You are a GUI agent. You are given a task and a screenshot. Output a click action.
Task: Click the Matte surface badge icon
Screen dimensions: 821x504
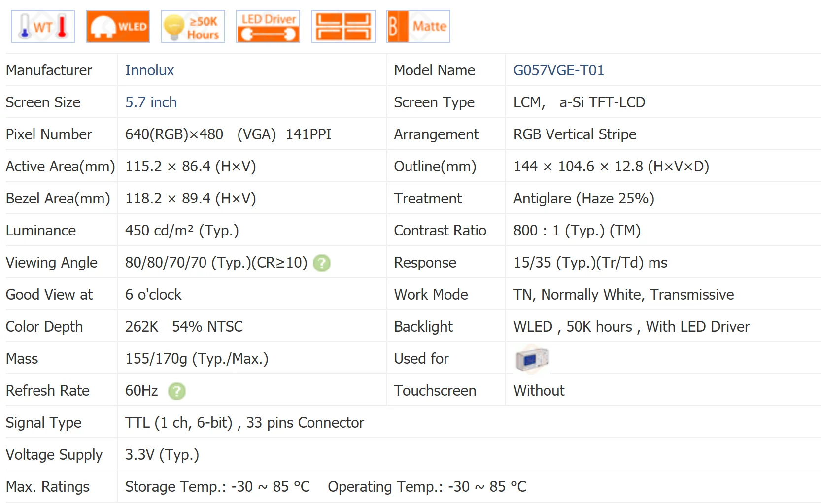pyautogui.click(x=418, y=27)
